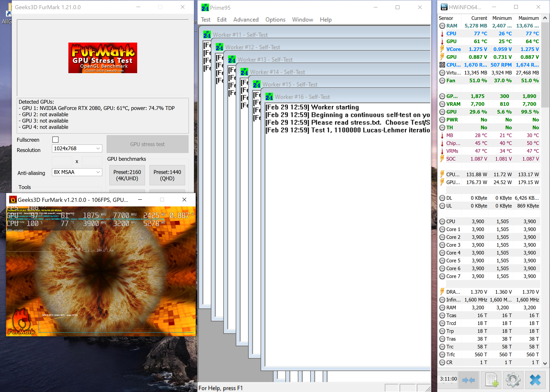Click the HWiNFO vertical scrollbar thumb
This screenshot has height=392, width=550.
pos(545,65)
